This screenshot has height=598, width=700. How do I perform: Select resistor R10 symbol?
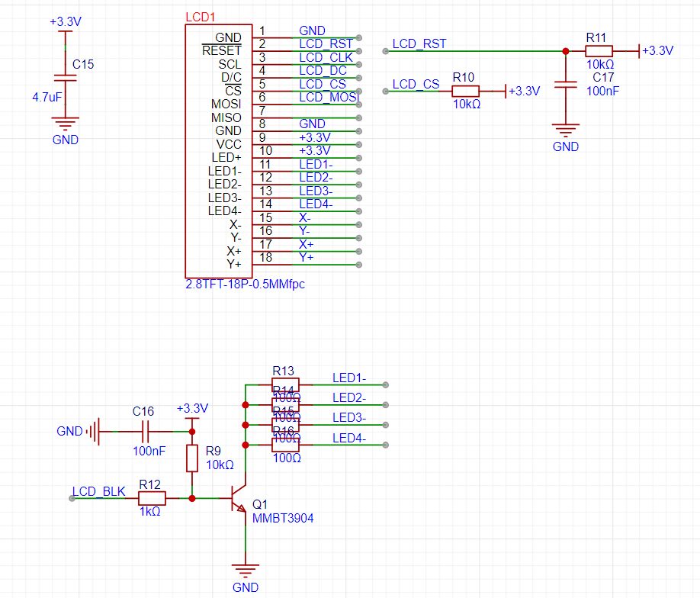click(x=465, y=91)
